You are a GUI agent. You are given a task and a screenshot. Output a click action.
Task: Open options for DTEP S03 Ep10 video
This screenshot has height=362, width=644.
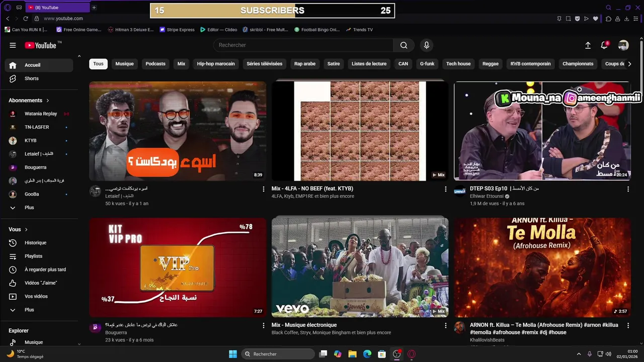click(628, 189)
